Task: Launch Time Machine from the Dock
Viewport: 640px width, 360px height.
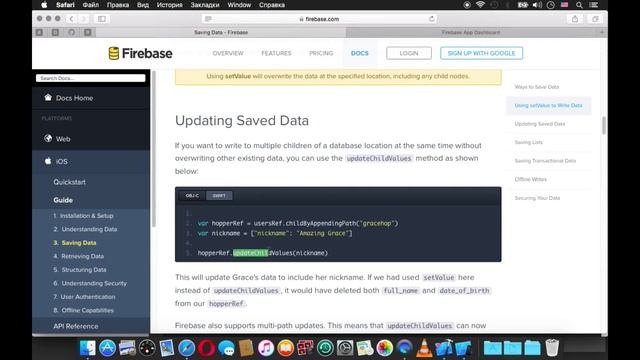Action: [325, 348]
